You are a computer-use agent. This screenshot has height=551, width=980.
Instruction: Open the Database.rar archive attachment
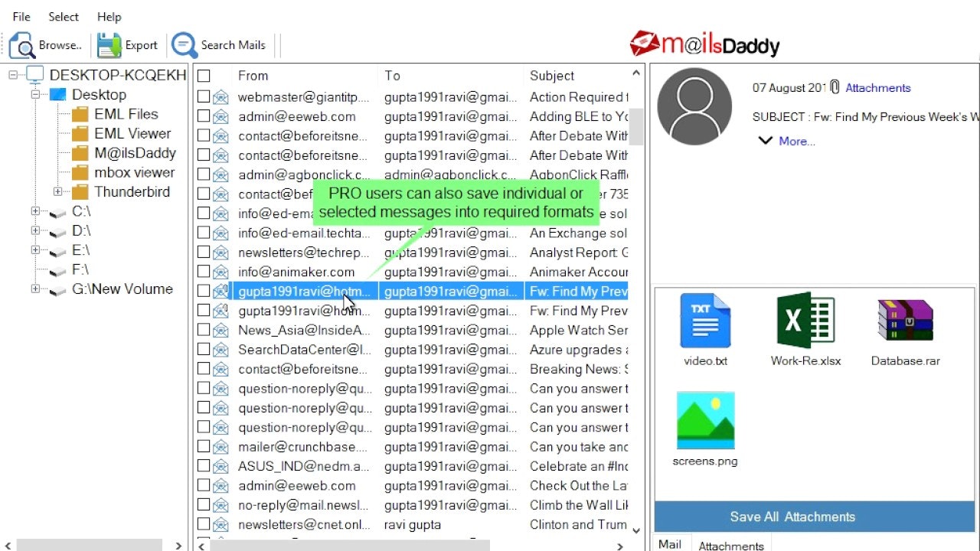pyautogui.click(x=905, y=321)
